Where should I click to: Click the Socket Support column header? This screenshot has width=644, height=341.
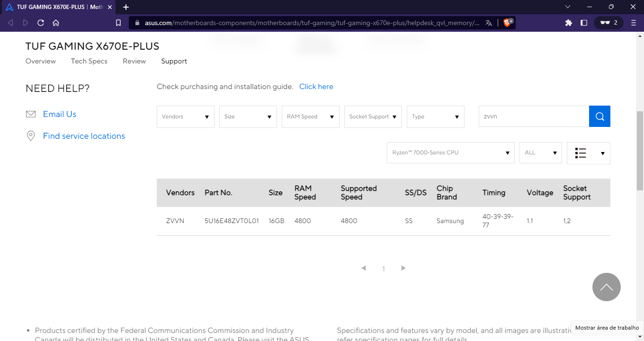pos(577,193)
